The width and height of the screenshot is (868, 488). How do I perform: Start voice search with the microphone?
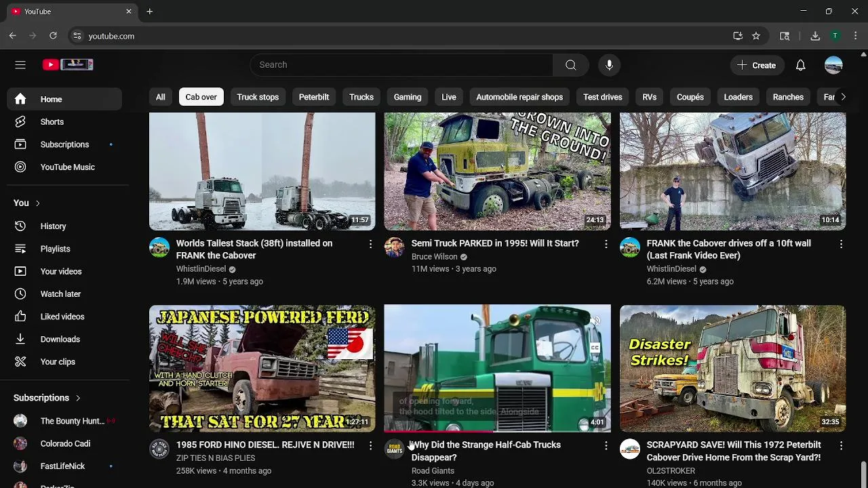click(609, 65)
